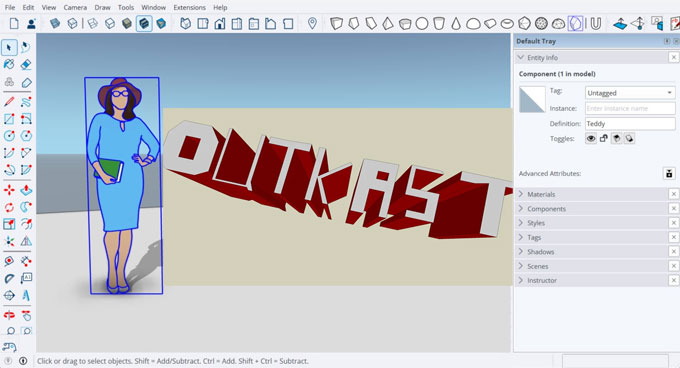Screen dimensions: 680x368
Task: Open the Extensions menu
Action: pos(190,7)
